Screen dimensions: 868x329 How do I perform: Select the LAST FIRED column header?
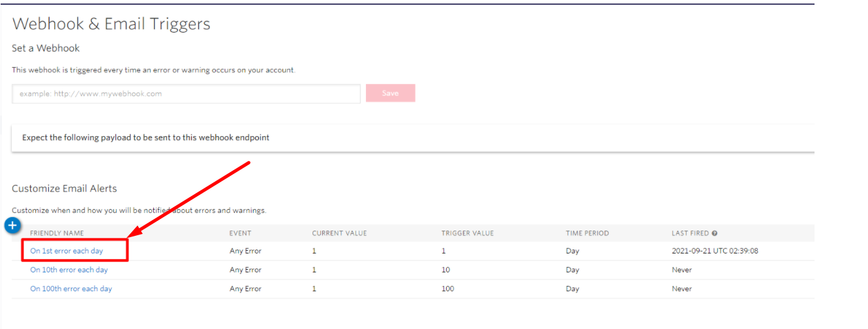click(x=691, y=233)
